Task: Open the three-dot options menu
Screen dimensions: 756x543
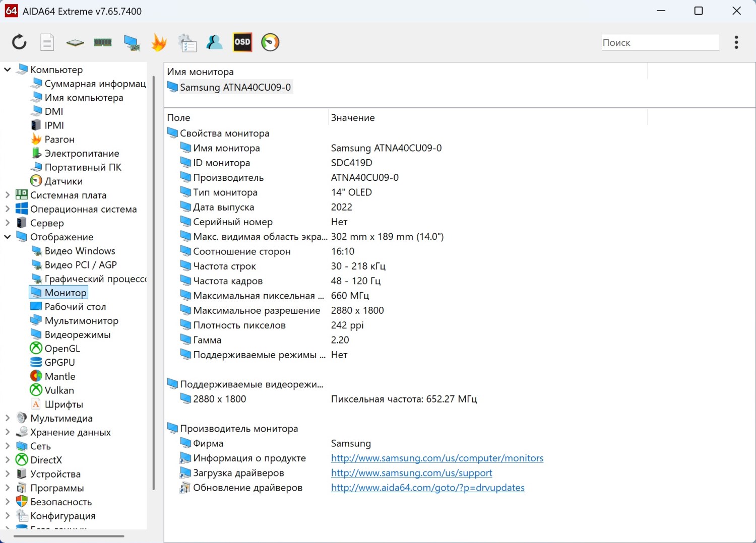Action: [x=736, y=42]
